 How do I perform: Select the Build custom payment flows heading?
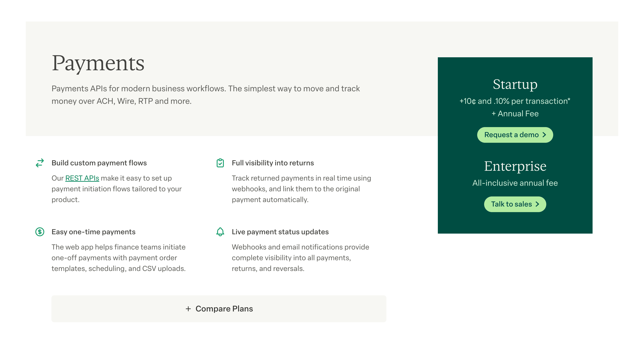(99, 163)
